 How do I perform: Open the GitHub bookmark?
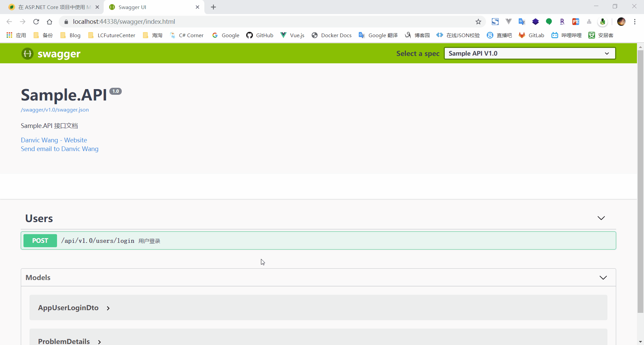point(260,35)
